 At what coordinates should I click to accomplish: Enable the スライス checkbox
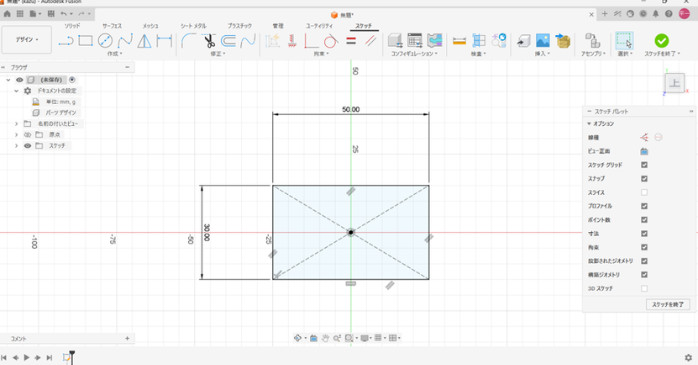(644, 193)
